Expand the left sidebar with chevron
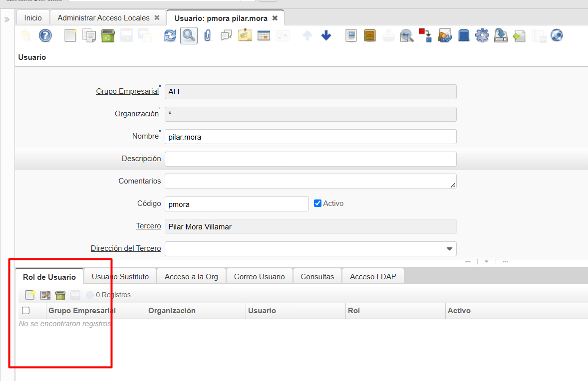Viewport: 588px width, 381px height. click(x=7, y=19)
